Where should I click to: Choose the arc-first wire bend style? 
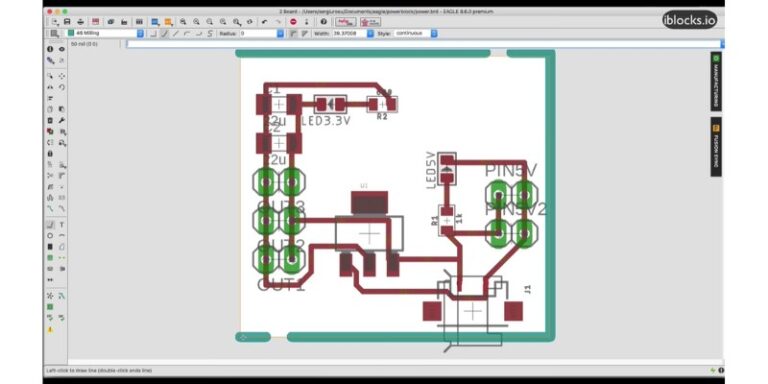(187, 33)
